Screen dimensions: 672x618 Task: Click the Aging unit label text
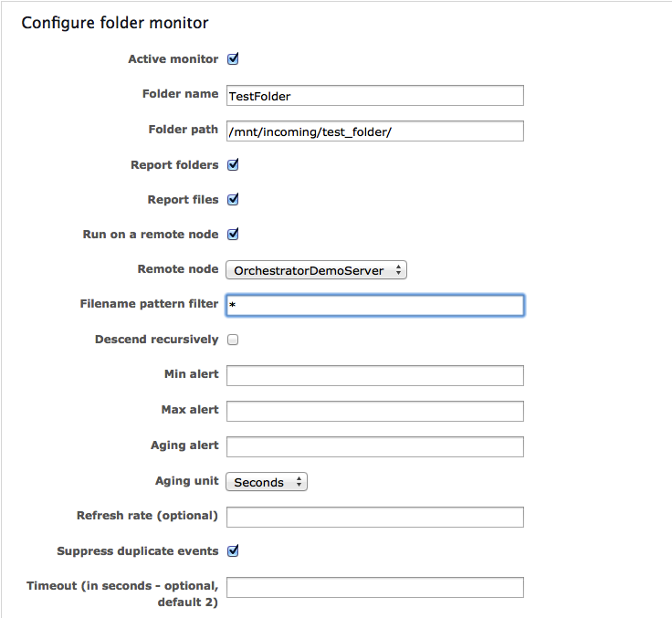click(x=187, y=481)
